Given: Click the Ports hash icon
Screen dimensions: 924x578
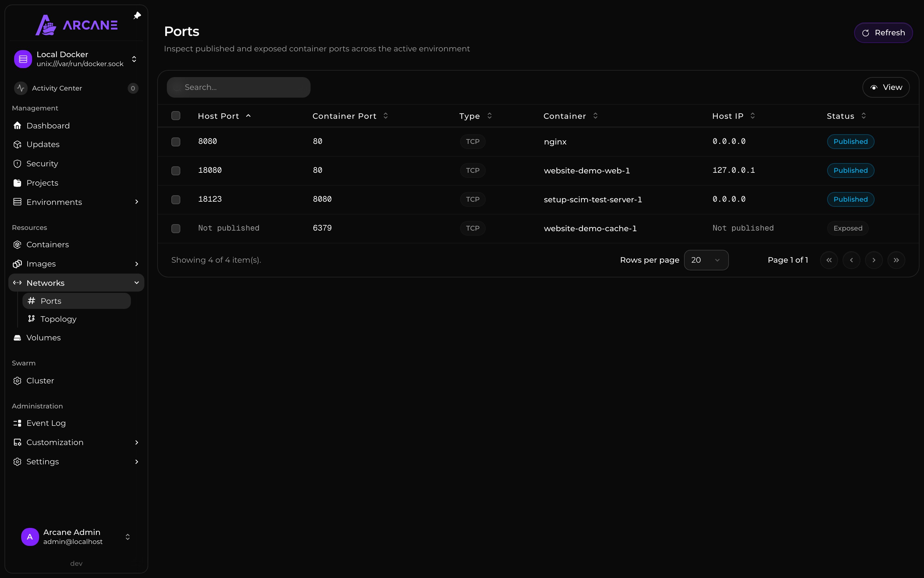Looking at the screenshot, I should pos(31,301).
